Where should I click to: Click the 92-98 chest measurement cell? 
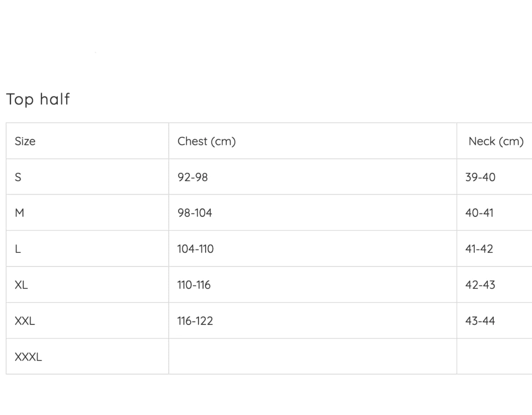click(x=193, y=177)
